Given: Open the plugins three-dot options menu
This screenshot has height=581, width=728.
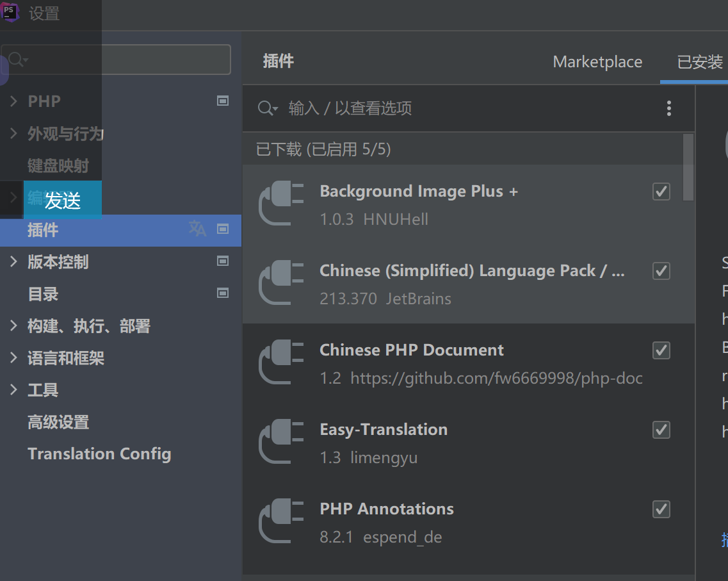Looking at the screenshot, I should coord(668,108).
